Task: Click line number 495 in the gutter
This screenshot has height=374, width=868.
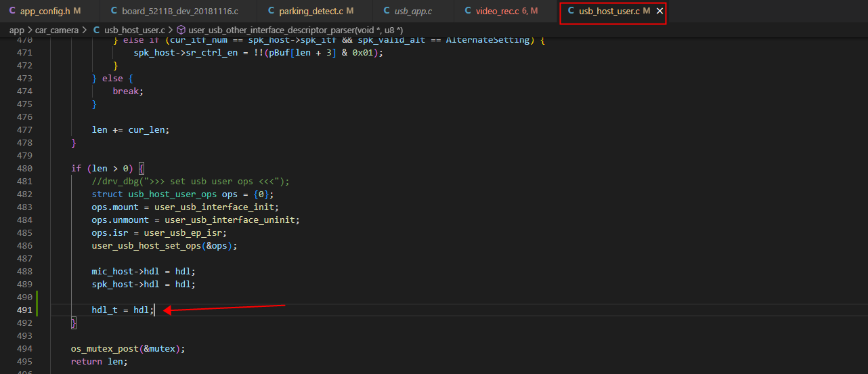Action: point(24,362)
